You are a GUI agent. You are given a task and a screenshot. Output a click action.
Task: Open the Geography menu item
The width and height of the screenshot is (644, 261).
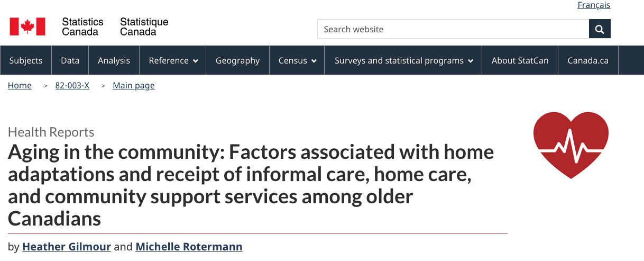(237, 60)
